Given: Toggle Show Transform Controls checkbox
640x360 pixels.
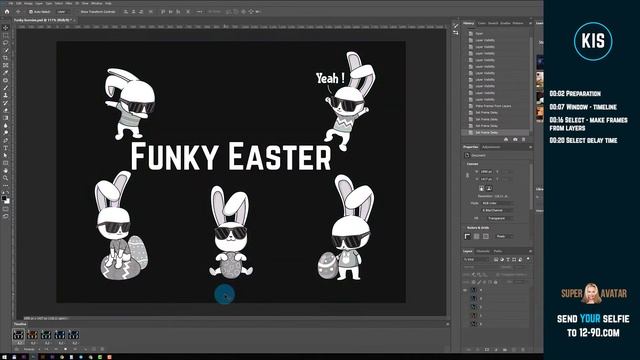Looking at the screenshot, I should 78,12.
